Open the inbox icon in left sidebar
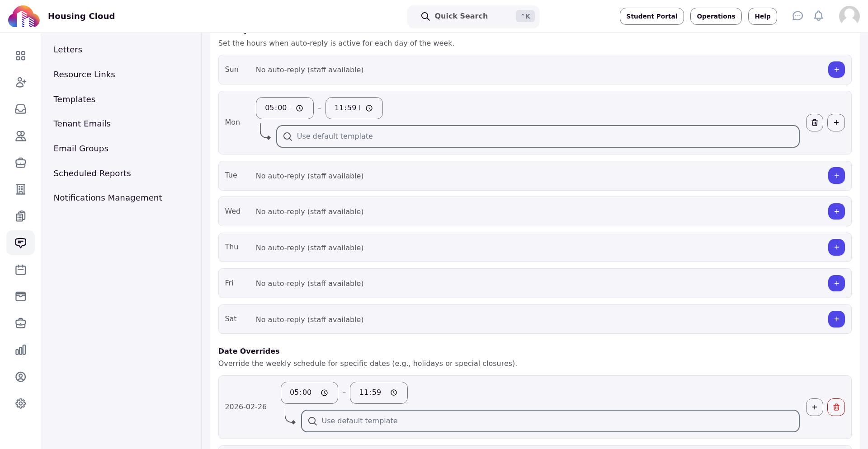868x449 pixels. 20,109
